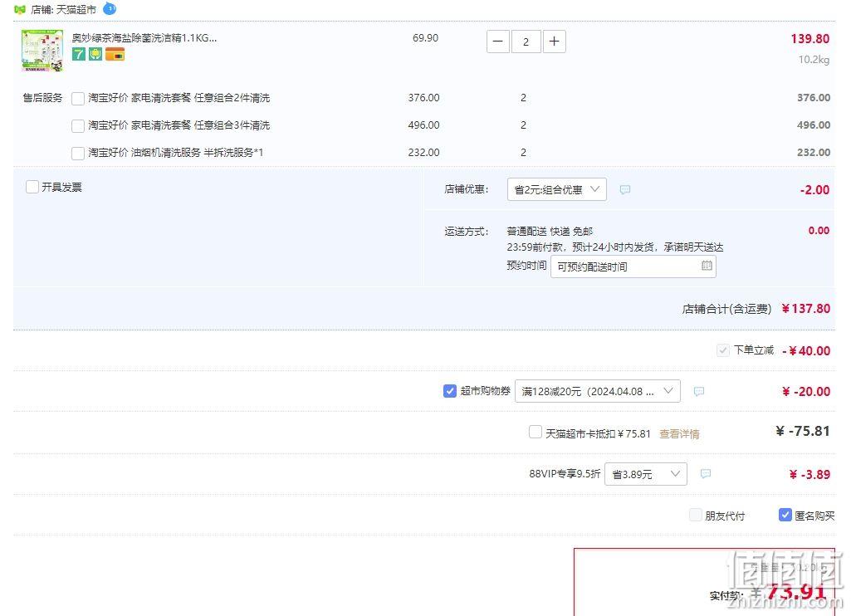Check 油烟机清洗服务 半拆洗服务 option
851x616 pixels.
tap(78, 153)
